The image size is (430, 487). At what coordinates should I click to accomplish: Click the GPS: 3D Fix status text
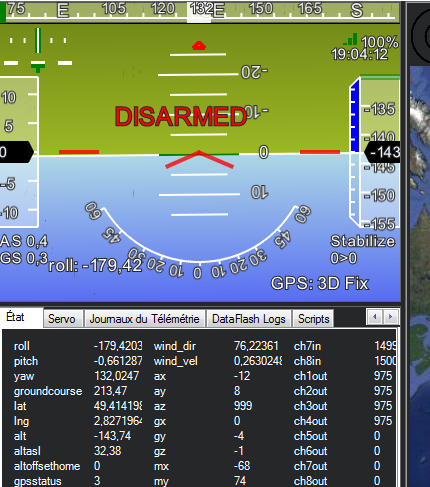[x=320, y=284]
